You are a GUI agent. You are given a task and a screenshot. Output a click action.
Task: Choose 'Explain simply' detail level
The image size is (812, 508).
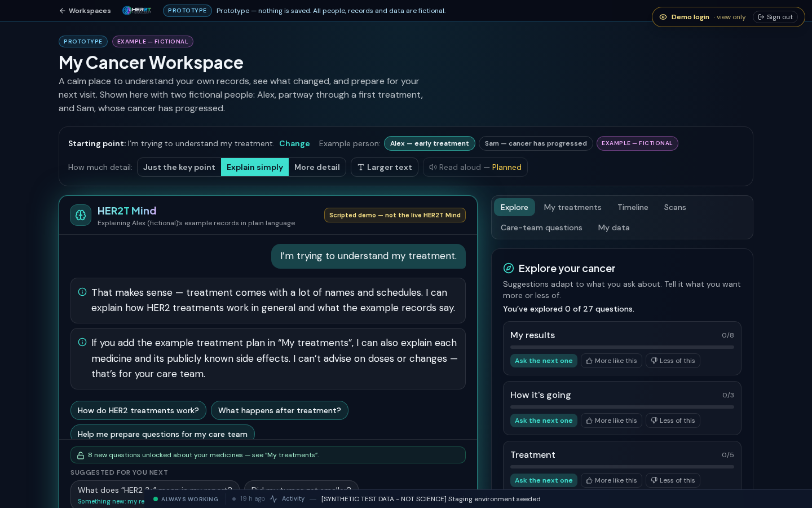(255, 167)
